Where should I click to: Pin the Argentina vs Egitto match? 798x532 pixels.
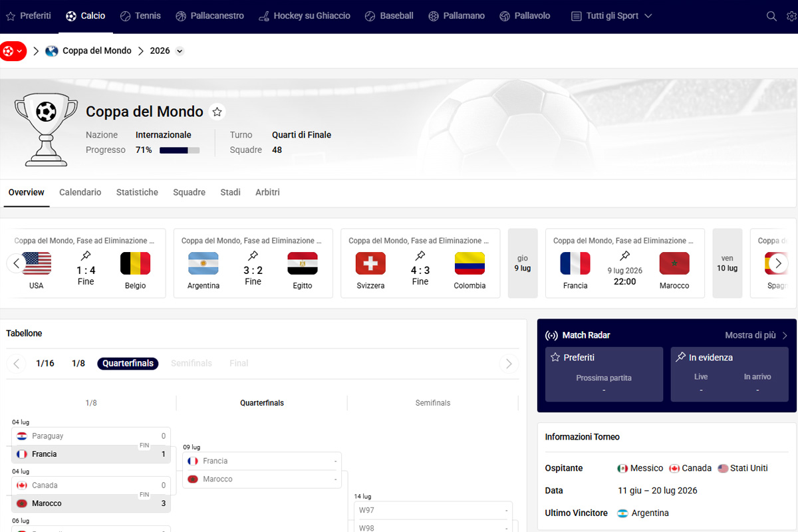tap(253, 255)
